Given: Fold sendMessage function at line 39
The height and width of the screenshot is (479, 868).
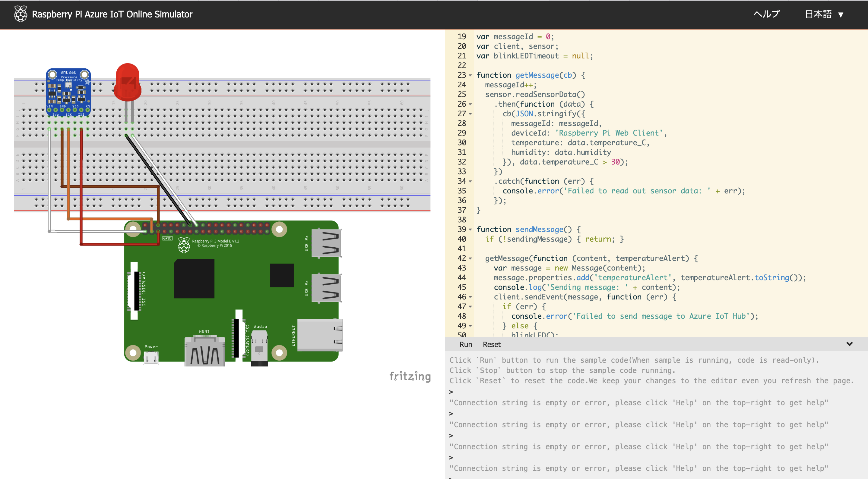Looking at the screenshot, I should pyautogui.click(x=470, y=230).
